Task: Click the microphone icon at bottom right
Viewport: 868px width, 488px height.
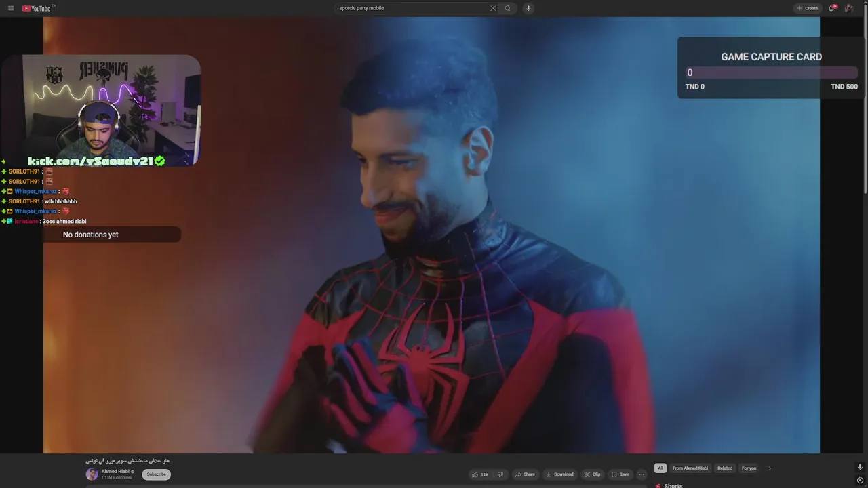Action: [x=860, y=468]
